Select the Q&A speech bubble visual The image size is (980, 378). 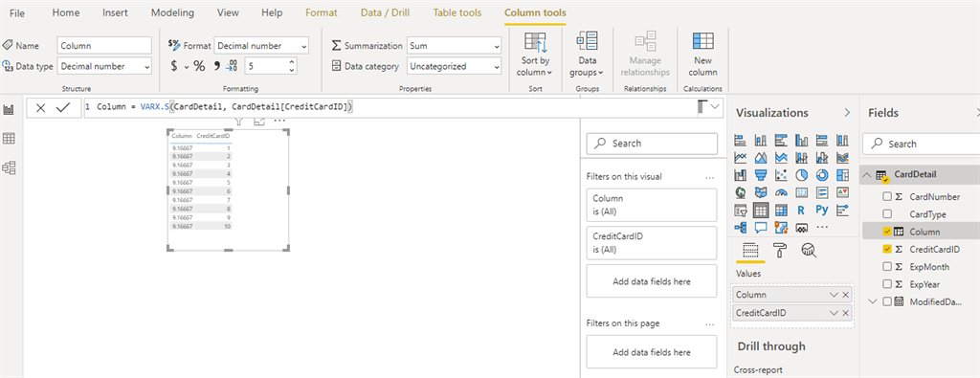[761, 228]
